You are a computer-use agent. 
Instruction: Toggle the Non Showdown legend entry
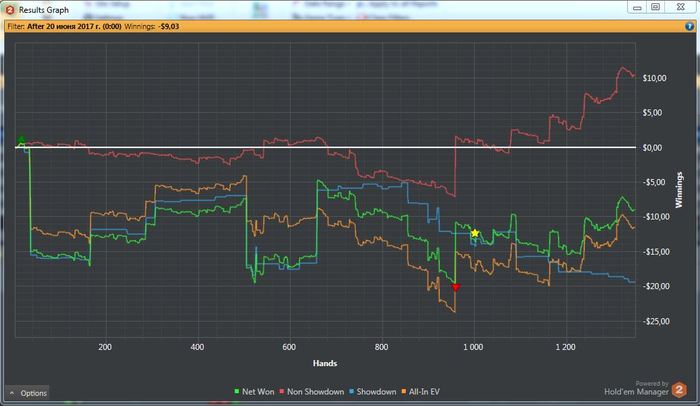pyautogui.click(x=312, y=392)
